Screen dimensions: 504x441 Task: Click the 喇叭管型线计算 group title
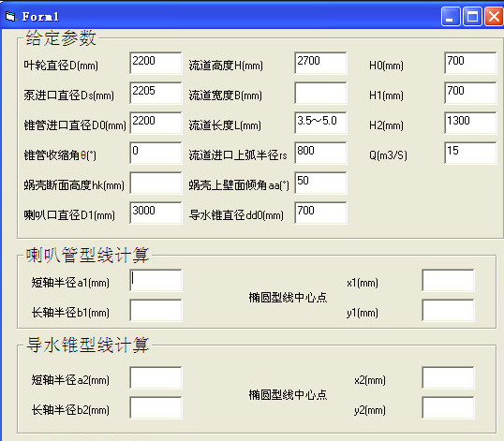[x=87, y=255]
